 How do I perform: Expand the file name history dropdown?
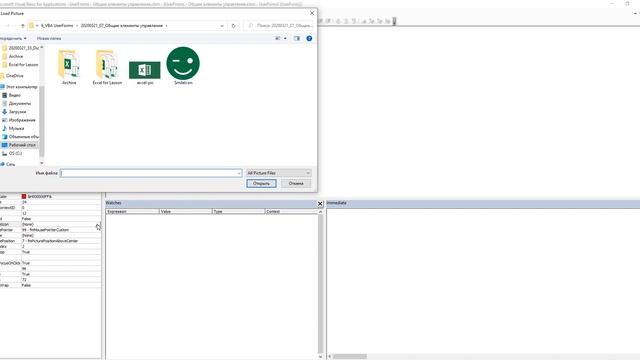[x=239, y=173]
